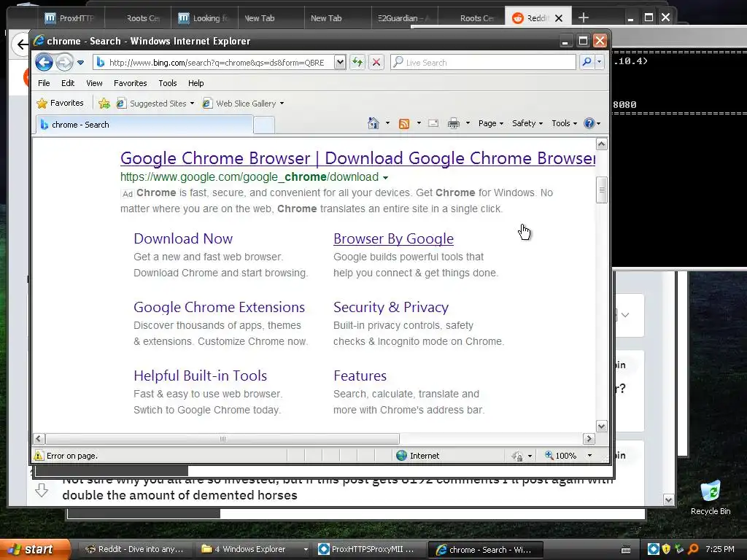The width and height of the screenshot is (747, 560).
Task: Click the green Refresh page icon
Action: pos(357,63)
